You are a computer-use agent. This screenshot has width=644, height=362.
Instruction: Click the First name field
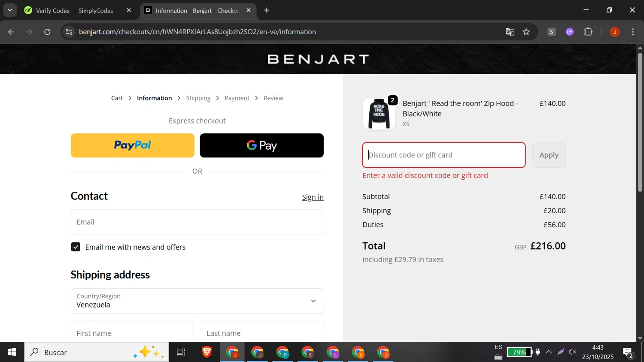(132, 333)
